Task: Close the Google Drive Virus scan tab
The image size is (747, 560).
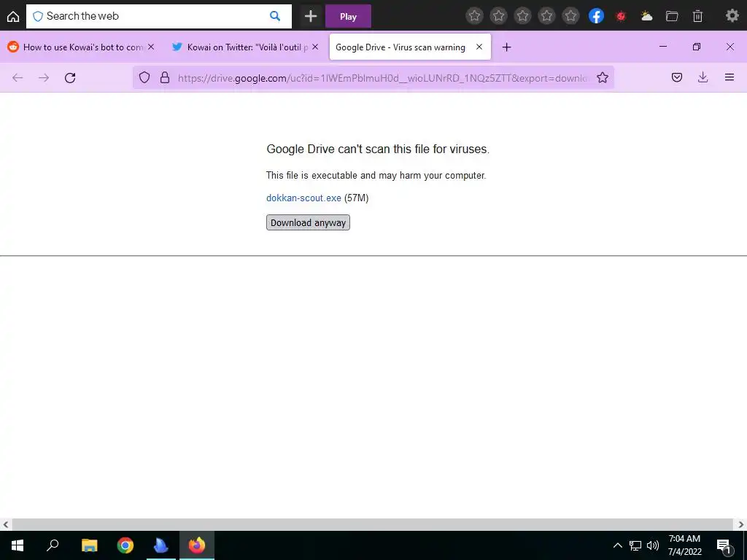Action: 479,47
